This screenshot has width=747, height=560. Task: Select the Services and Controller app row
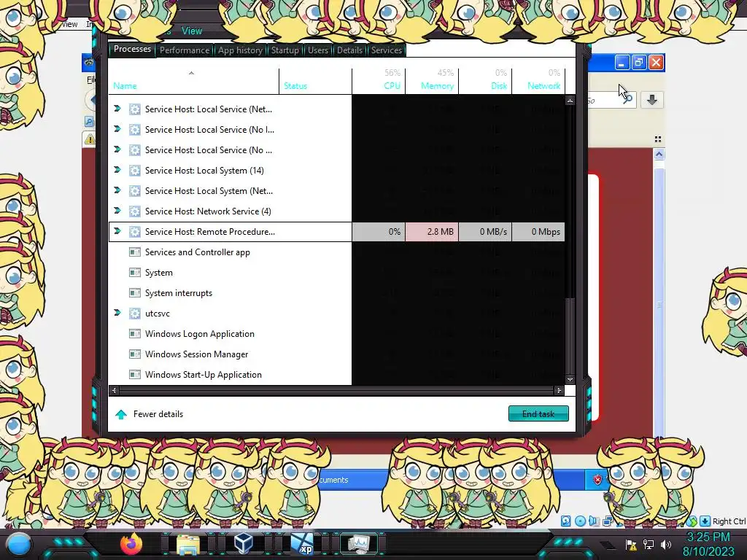pos(337,252)
